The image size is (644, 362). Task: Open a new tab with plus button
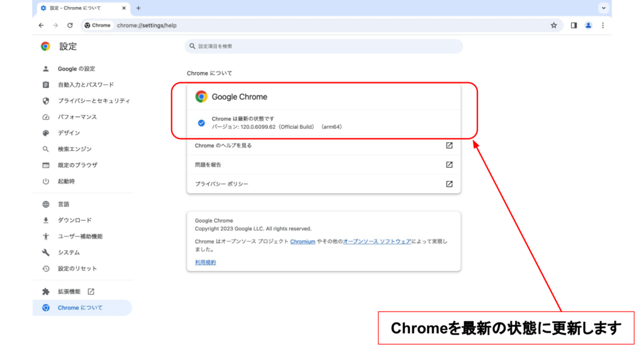tap(138, 8)
